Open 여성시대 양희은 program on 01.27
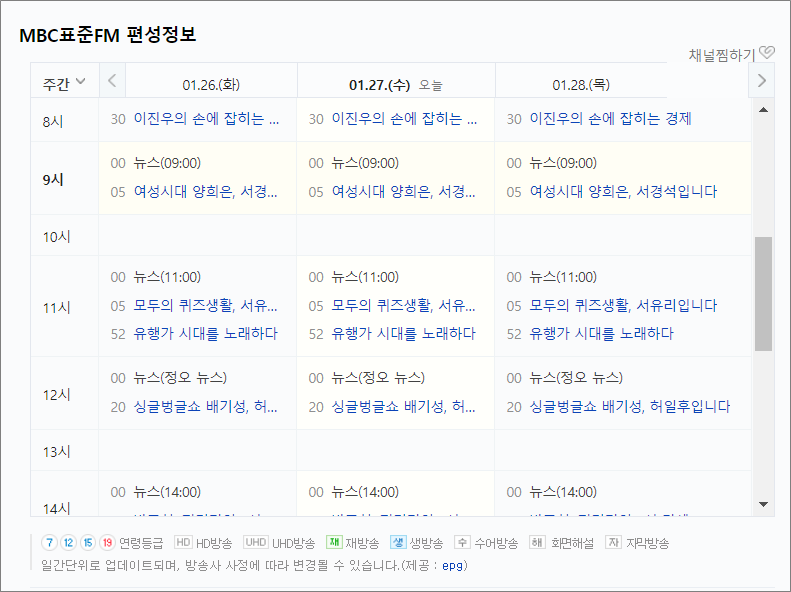Screen dimensions: 791x592 [x=404, y=192]
